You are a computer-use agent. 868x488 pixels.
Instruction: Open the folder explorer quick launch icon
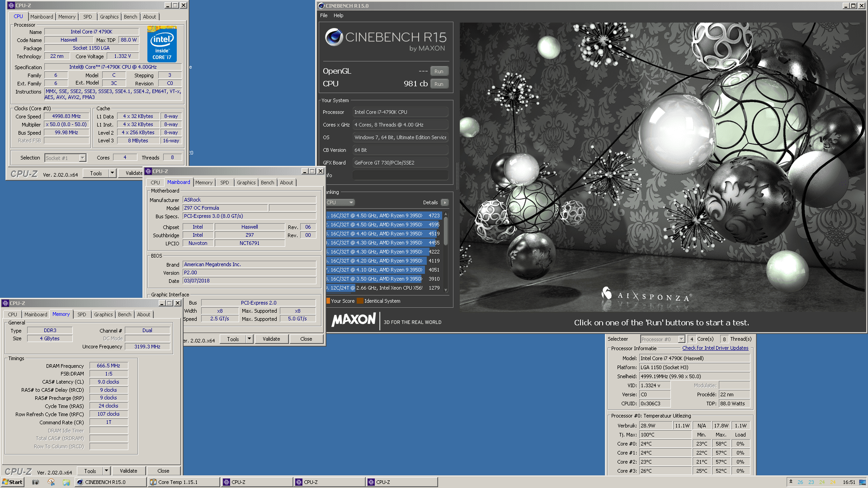[66, 482]
